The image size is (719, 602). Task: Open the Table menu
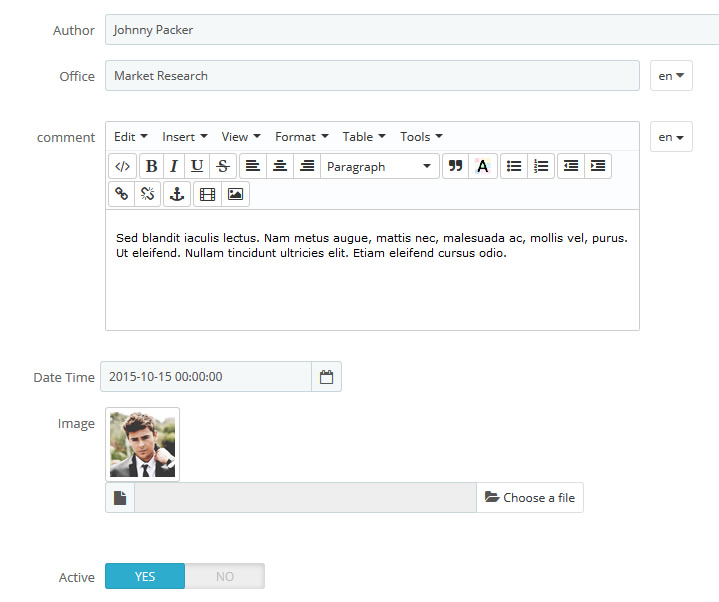tap(364, 137)
